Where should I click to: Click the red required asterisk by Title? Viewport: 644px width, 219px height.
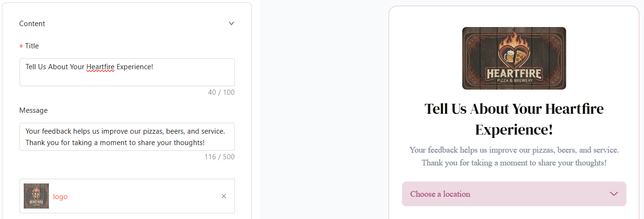21,46
